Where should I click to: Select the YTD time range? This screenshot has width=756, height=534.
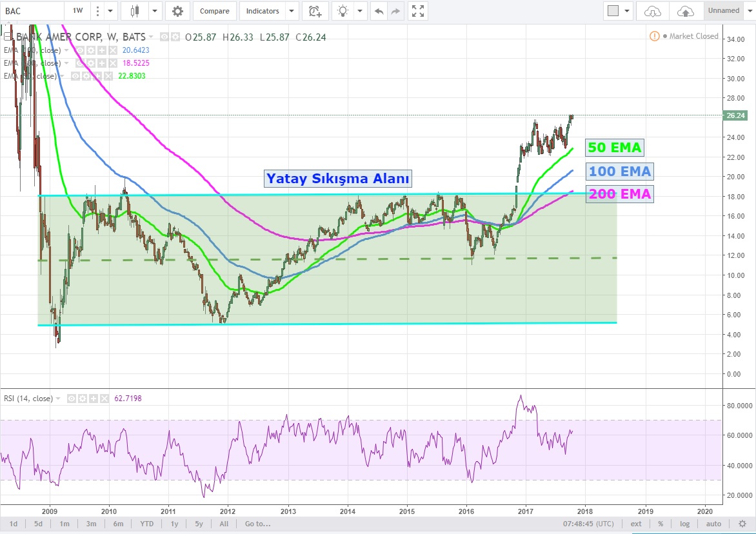[x=146, y=524]
